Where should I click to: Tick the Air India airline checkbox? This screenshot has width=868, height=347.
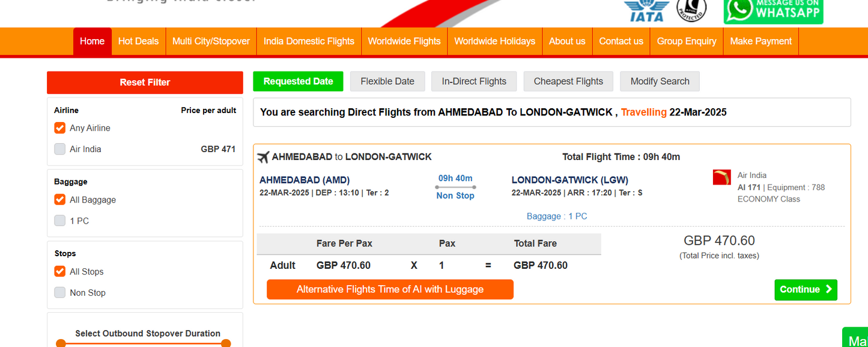pos(59,149)
